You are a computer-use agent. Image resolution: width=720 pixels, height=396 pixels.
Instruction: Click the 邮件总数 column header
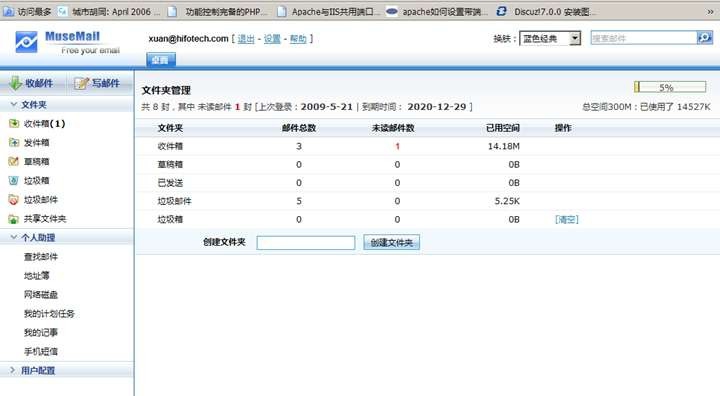pos(299,128)
